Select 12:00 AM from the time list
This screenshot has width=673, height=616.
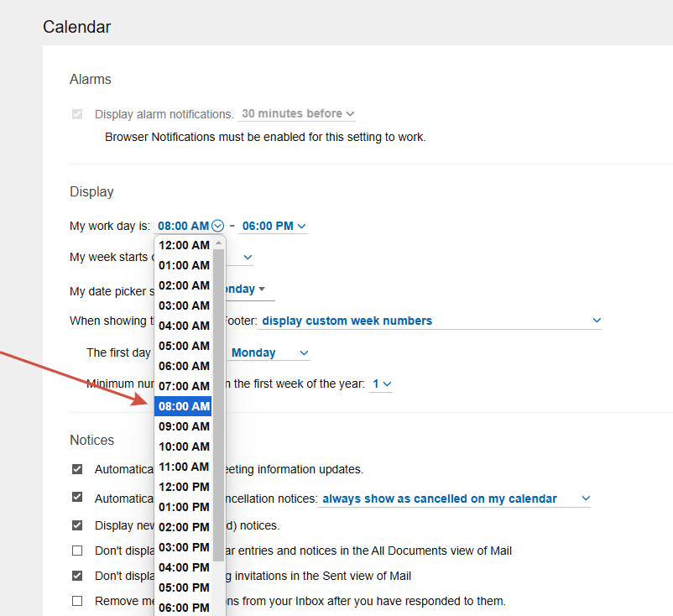184,245
